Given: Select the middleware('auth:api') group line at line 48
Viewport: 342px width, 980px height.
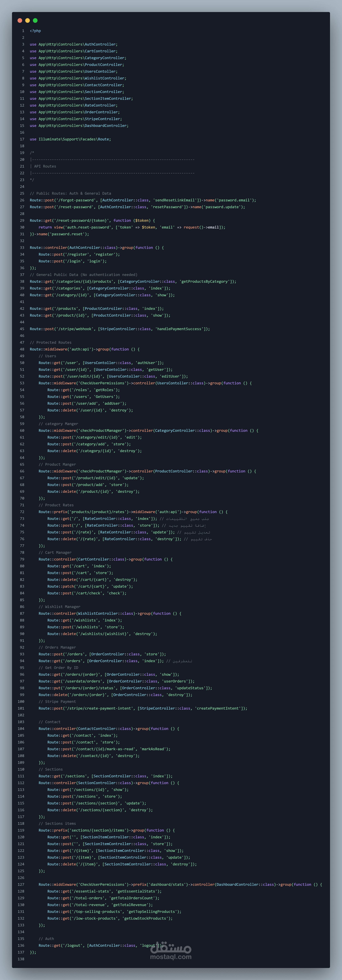Looking at the screenshot, I should (x=85, y=349).
